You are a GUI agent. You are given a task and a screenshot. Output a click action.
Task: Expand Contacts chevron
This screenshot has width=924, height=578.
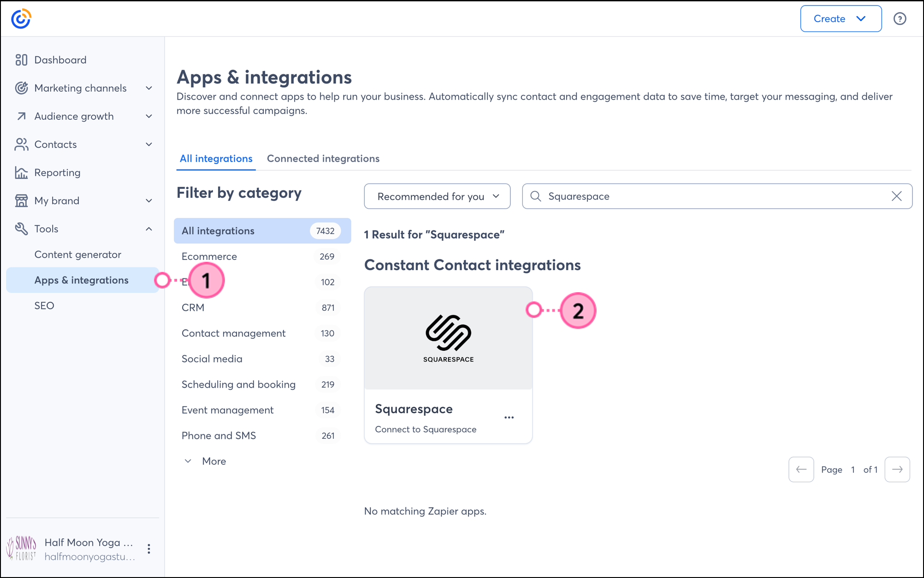149,144
